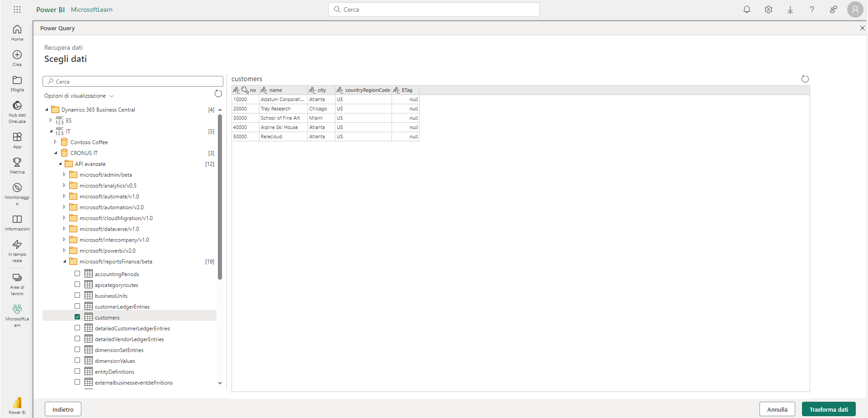Select the entityDefinitions table row
The height and width of the screenshot is (418, 868).
pyautogui.click(x=129, y=371)
